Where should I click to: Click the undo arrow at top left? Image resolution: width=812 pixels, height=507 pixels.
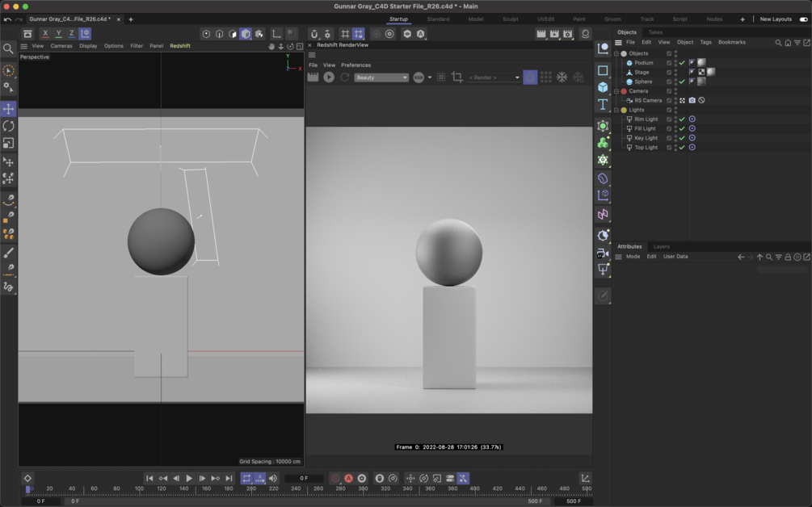click(7, 19)
